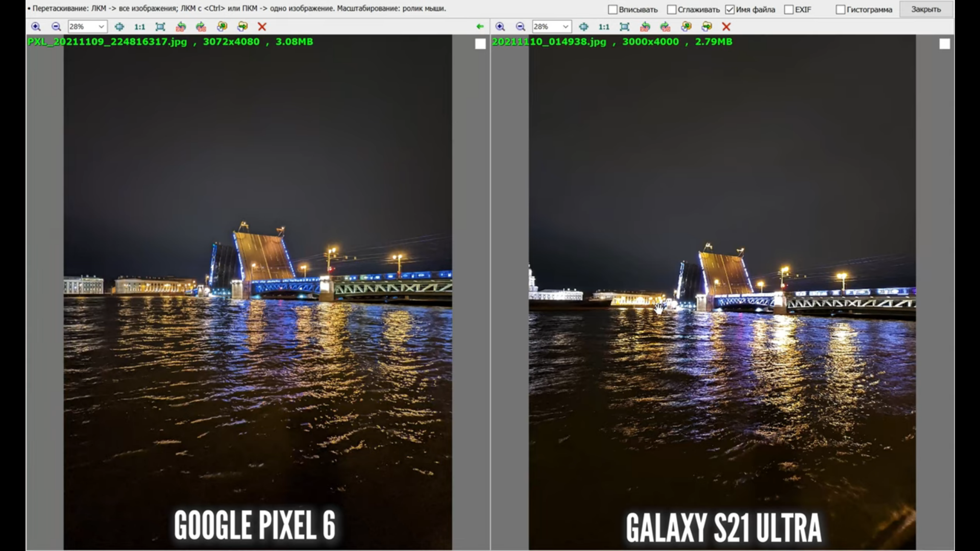The image size is (980, 551).
Task: Click filename PXL_20211109_224816317.jpg text
Action: 107,42
